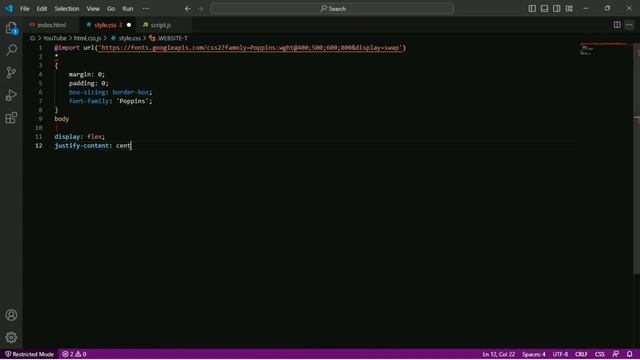Click the unsaved dot on style.css tab
The image size is (640, 360).
coord(129,25)
